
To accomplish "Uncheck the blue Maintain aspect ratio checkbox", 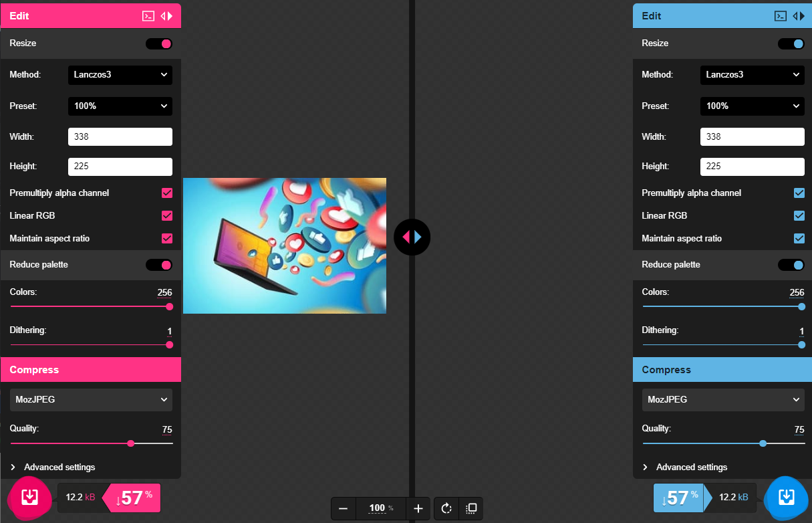I will click(x=799, y=239).
